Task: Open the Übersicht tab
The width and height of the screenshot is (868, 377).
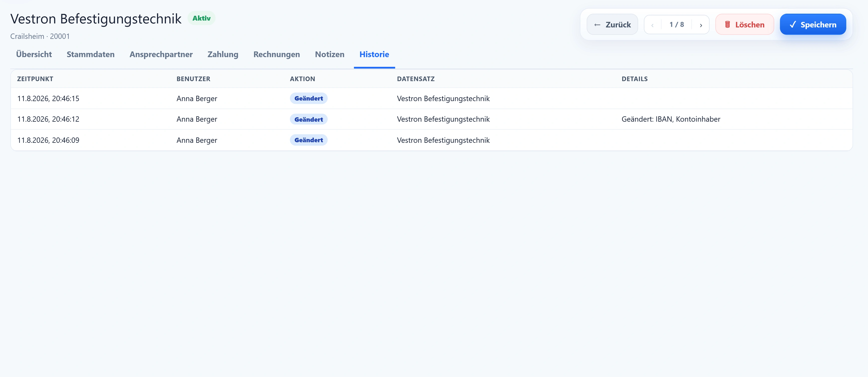Action: pos(34,54)
